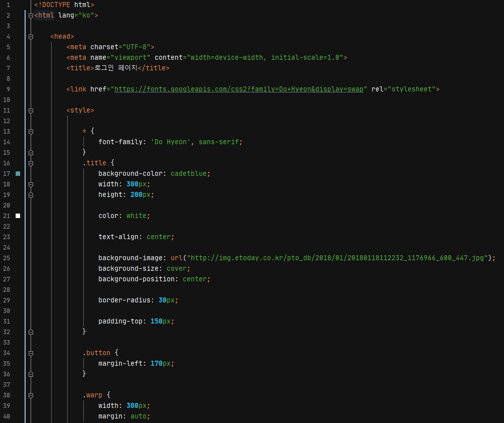Click the padding-top property name
504x423 pixels.
click(x=120, y=322)
